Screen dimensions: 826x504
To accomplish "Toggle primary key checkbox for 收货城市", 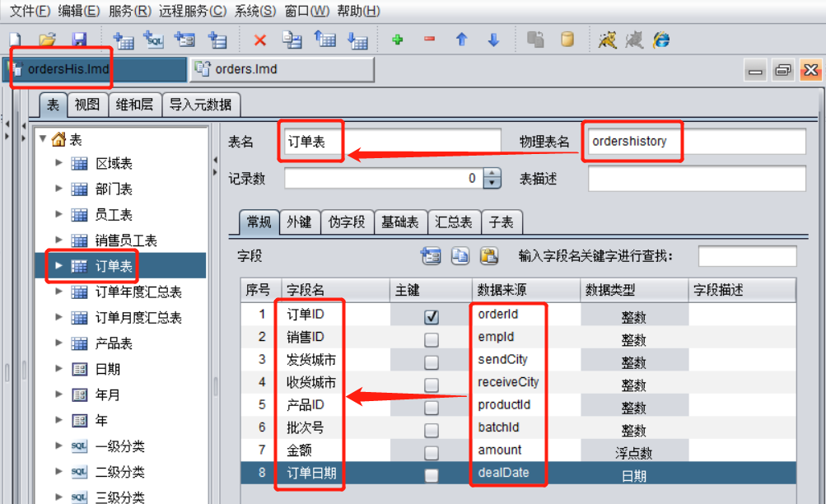I will coord(432,385).
